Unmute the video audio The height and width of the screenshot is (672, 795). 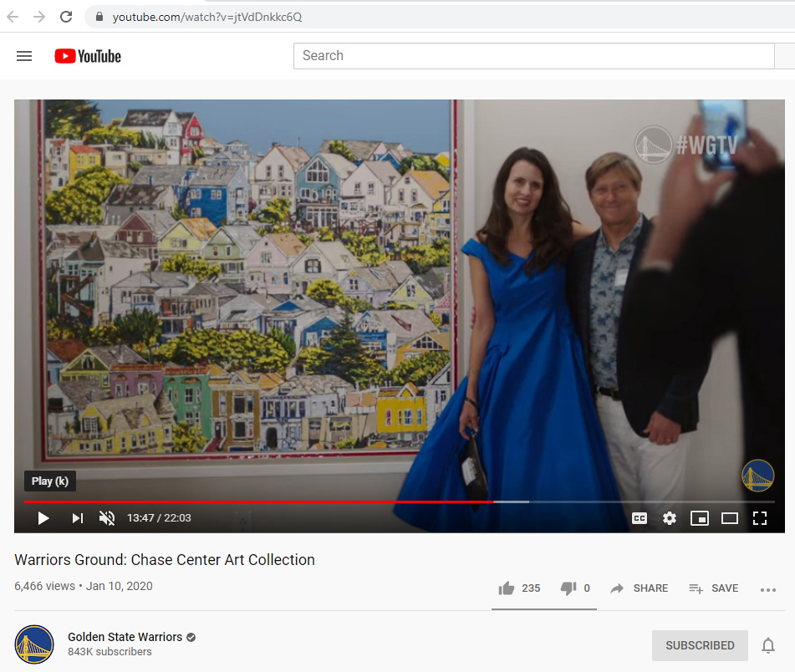point(107,518)
